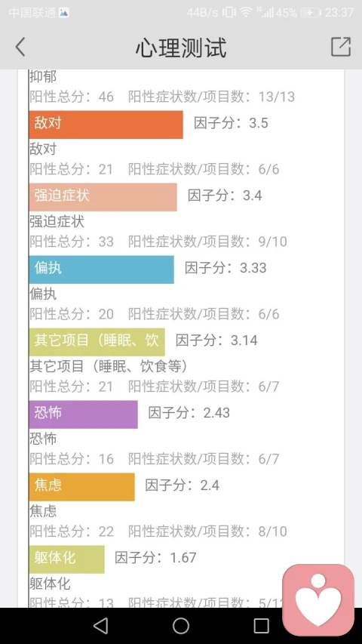This screenshot has width=362, height=644.
Task: Tap the 心理测试 page title
Action: (x=180, y=48)
